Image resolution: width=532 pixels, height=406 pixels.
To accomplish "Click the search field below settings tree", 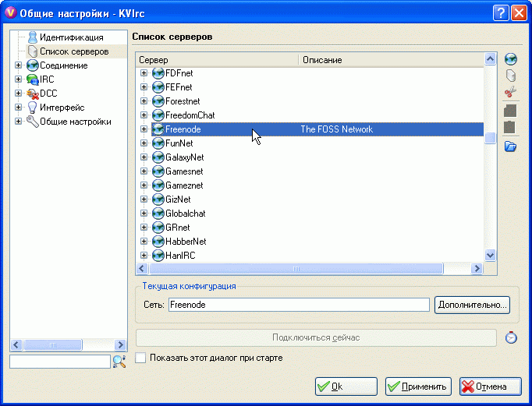I will coord(60,362).
